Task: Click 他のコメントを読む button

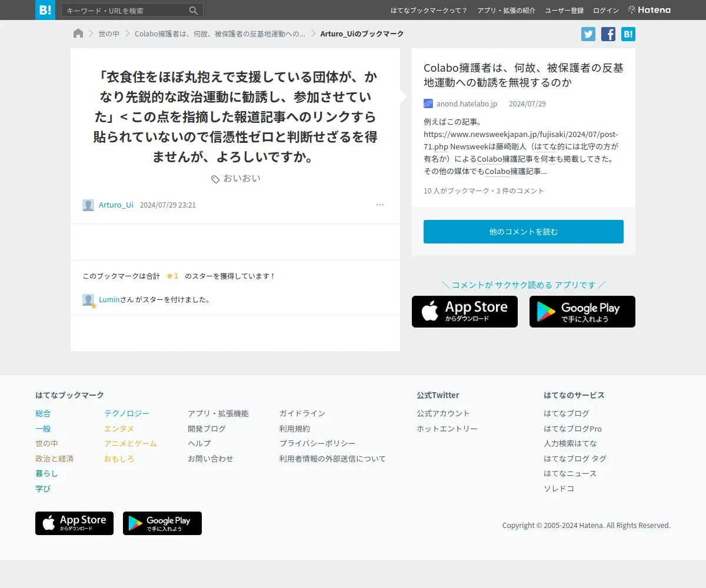Action: click(x=524, y=232)
